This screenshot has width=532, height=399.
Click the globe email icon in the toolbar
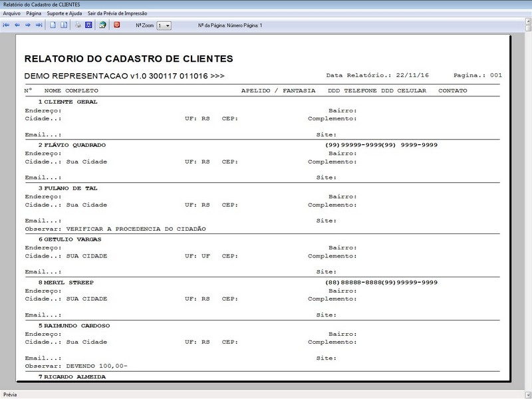coord(102,25)
